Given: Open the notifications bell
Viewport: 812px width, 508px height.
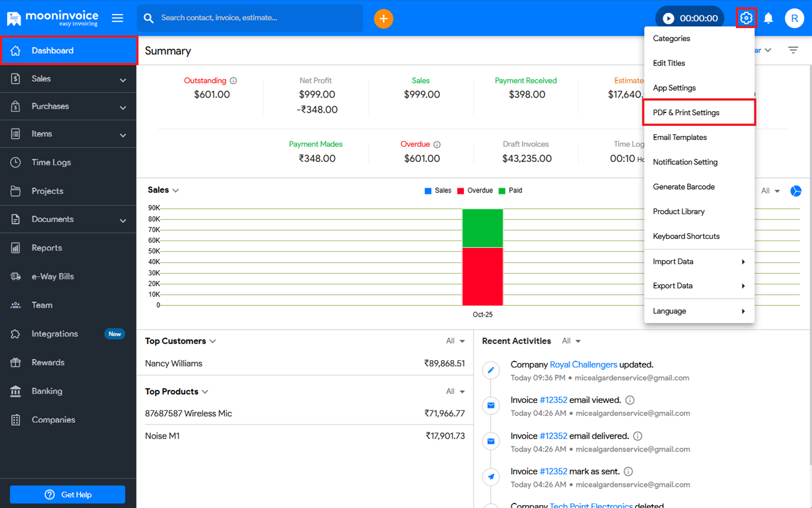Looking at the screenshot, I should 768,18.
